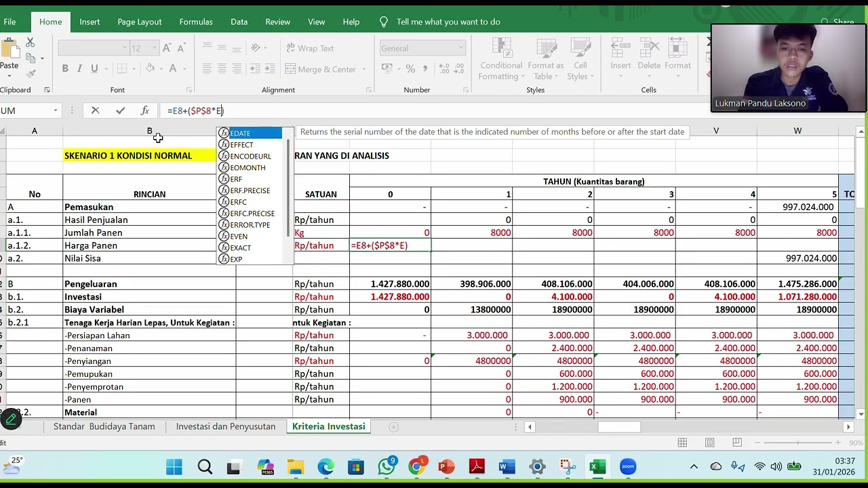Click the Format as Table icon
Viewport: 868px width, 488px height.
[546, 47]
